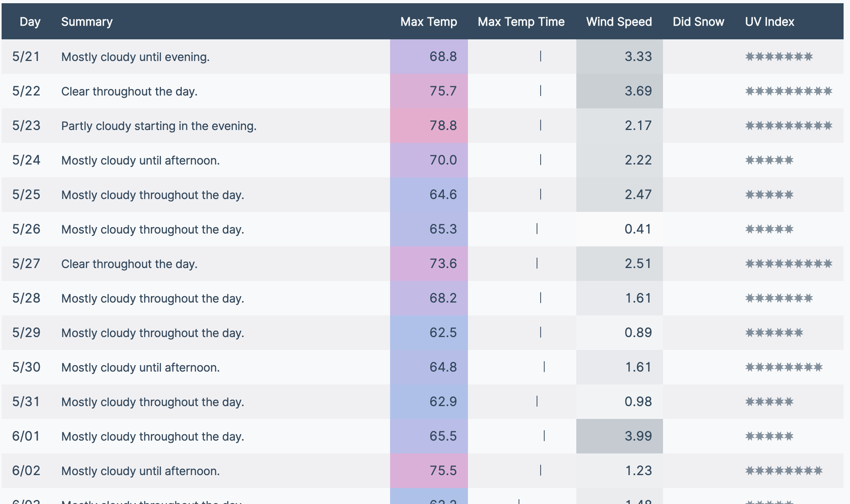Click the UV stars for 5/24
850x504 pixels.
point(769,160)
